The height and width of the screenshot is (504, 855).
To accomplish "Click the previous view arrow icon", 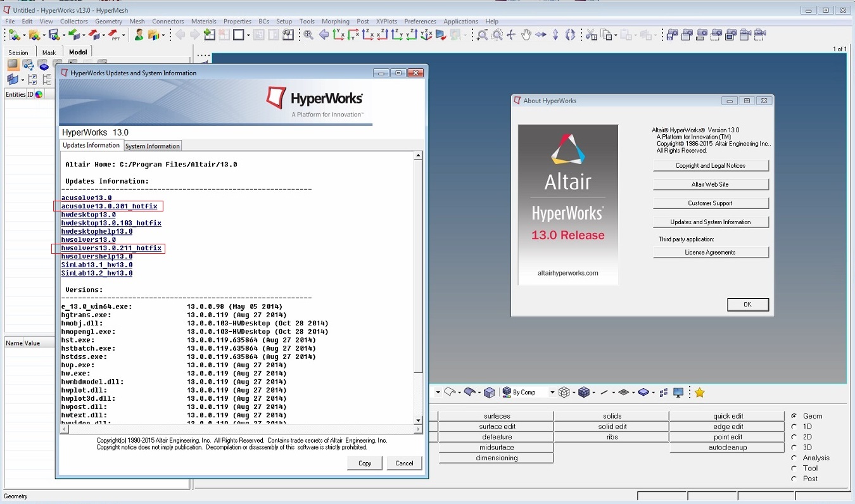I will point(324,35).
